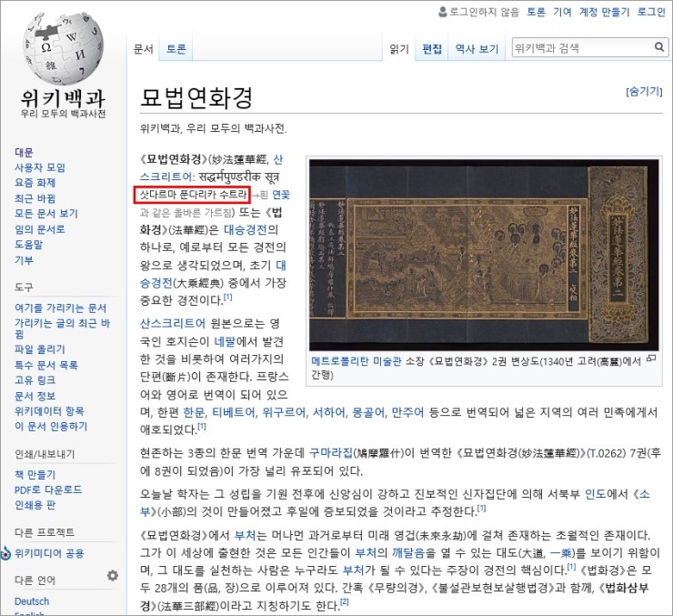Open 인쇄용 판 printable version
The height and width of the screenshot is (616, 673).
coord(35,505)
